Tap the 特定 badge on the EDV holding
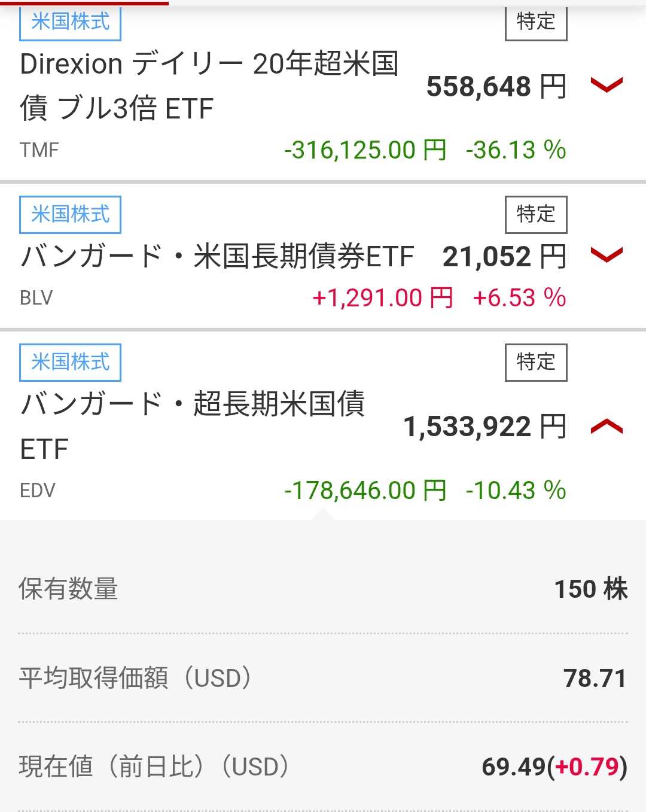The width and height of the screenshot is (646, 812). (536, 362)
